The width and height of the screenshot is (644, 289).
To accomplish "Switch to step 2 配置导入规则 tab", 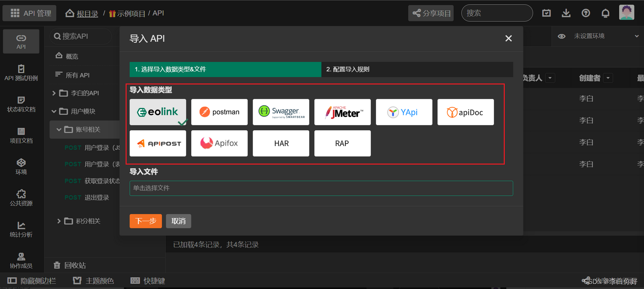I will [x=417, y=69].
